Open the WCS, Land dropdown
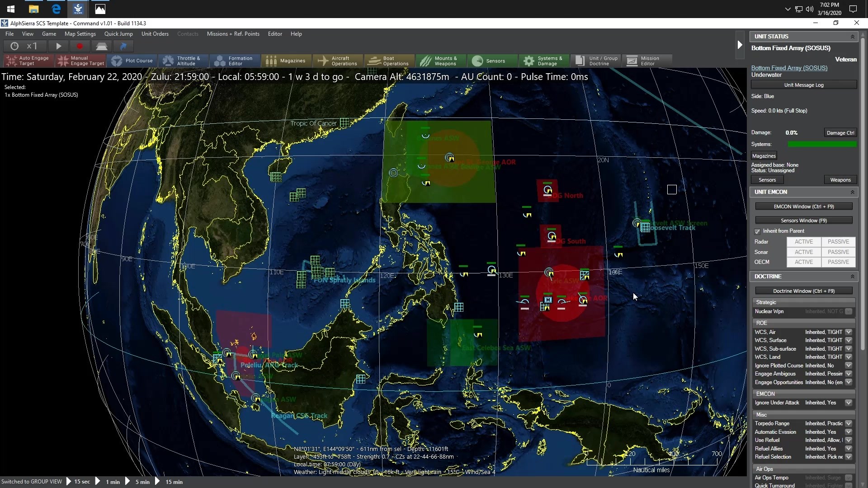The width and height of the screenshot is (868, 488). pyautogui.click(x=849, y=357)
